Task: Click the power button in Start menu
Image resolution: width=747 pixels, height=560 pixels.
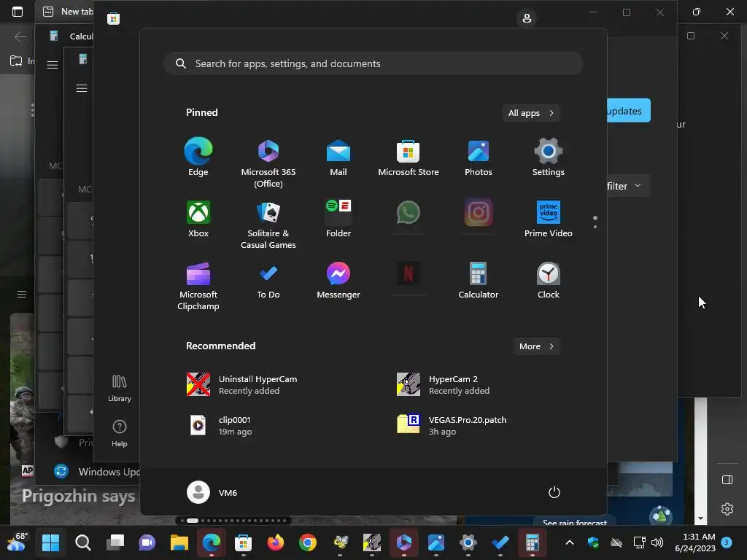Action: (x=554, y=492)
